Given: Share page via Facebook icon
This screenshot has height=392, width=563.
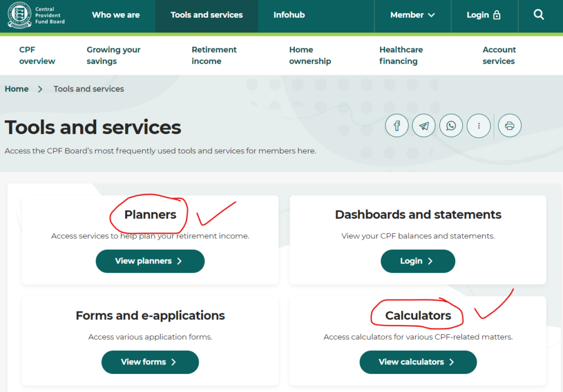Looking at the screenshot, I should 397,126.
